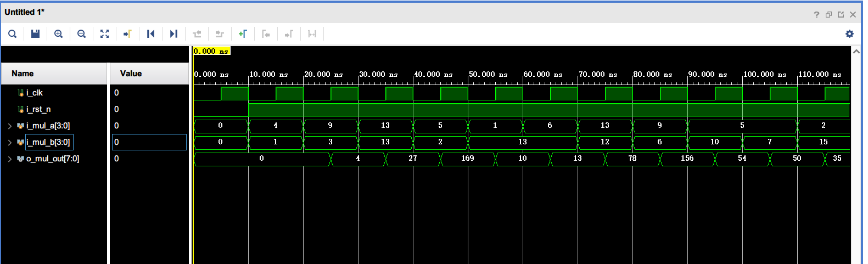
Task: Click i_mul_a waveform value 4
Action: tap(276, 125)
